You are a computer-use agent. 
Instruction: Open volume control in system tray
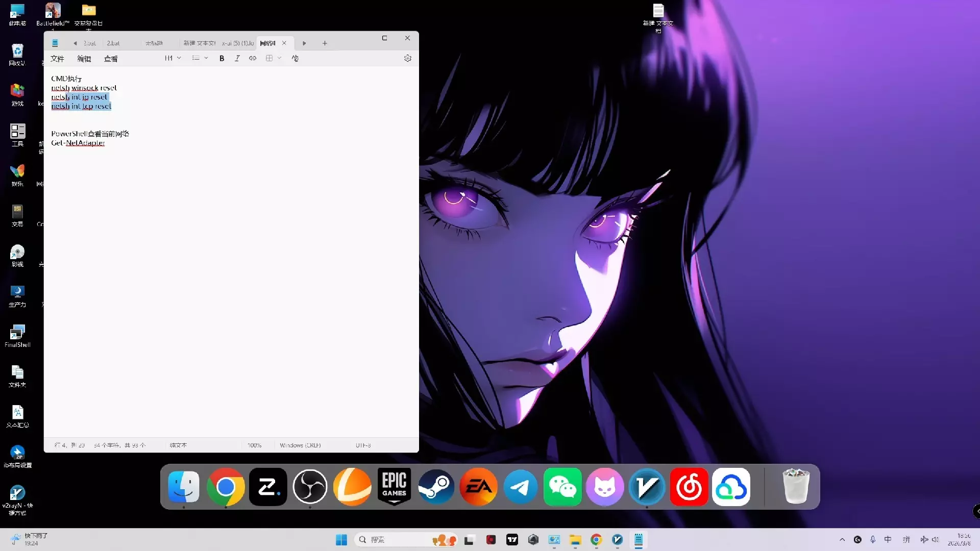(x=935, y=540)
